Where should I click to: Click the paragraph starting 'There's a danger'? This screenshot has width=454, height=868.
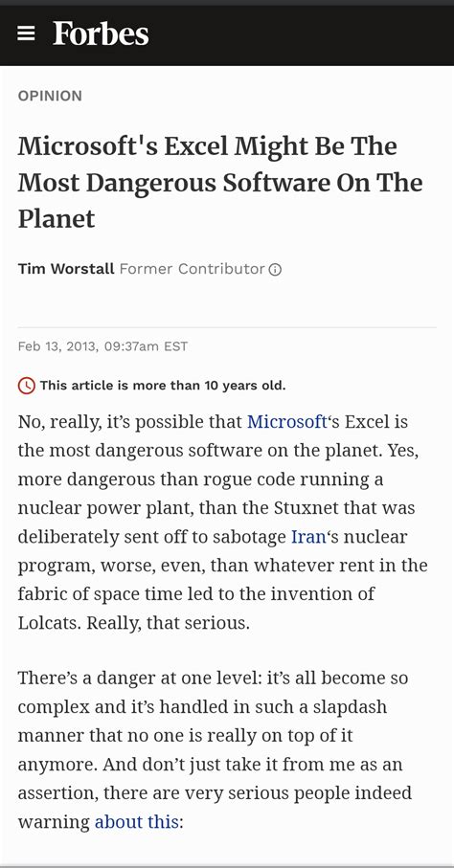[216, 749]
